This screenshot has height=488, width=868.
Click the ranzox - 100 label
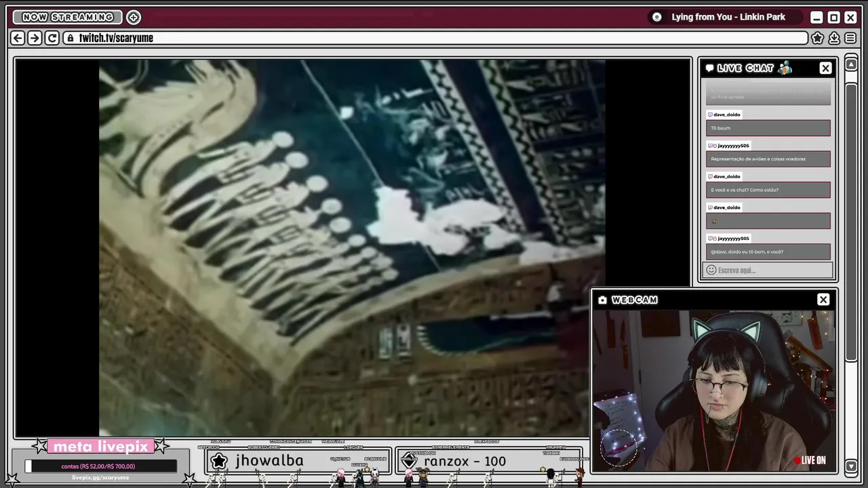tap(465, 461)
